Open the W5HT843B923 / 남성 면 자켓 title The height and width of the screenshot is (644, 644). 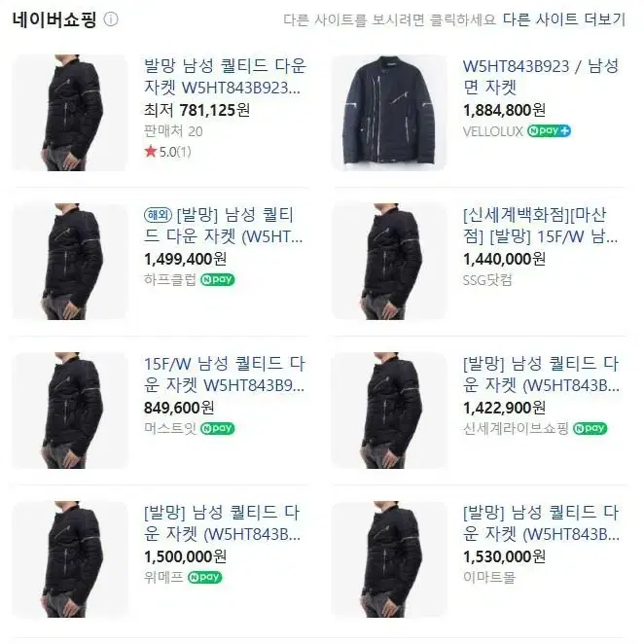(541, 77)
